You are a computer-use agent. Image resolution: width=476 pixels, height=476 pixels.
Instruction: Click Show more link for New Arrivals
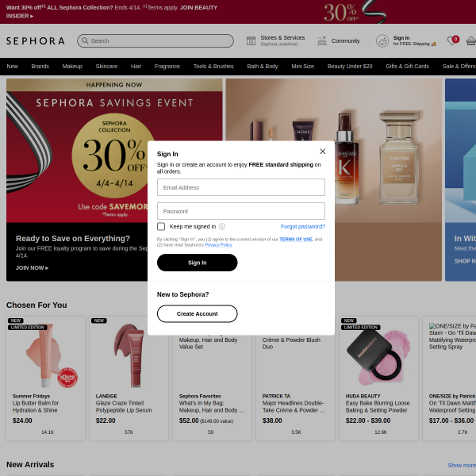pyautogui.click(x=462, y=465)
